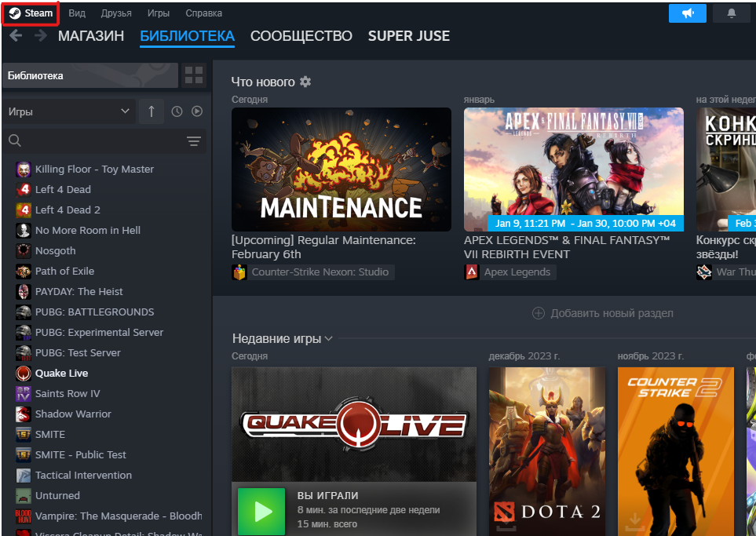Screen dimensions: 756x536
Task: Click the forward navigation arrow
Action: point(41,35)
